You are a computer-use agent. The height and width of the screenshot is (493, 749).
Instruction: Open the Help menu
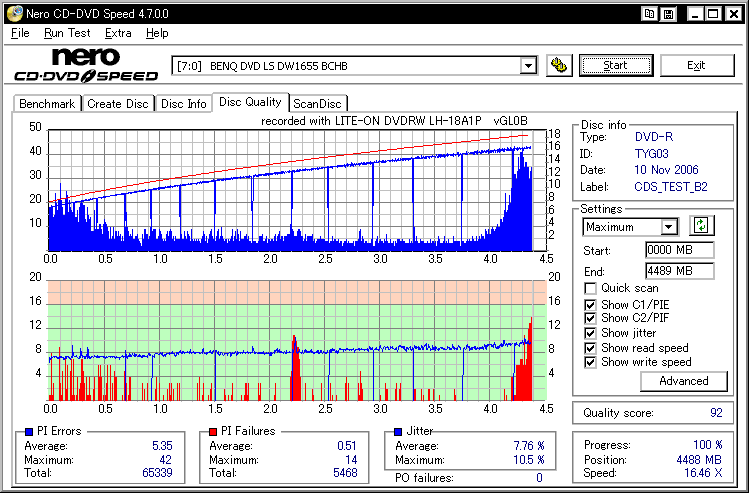[x=157, y=33]
